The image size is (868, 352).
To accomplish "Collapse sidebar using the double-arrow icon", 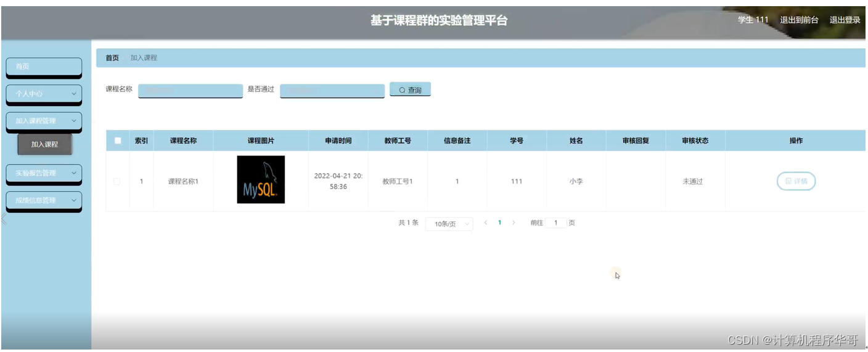I will point(4,219).
